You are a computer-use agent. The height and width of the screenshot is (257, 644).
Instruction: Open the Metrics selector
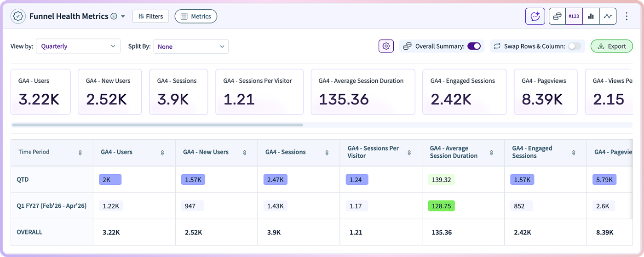(x=196, y=16)
